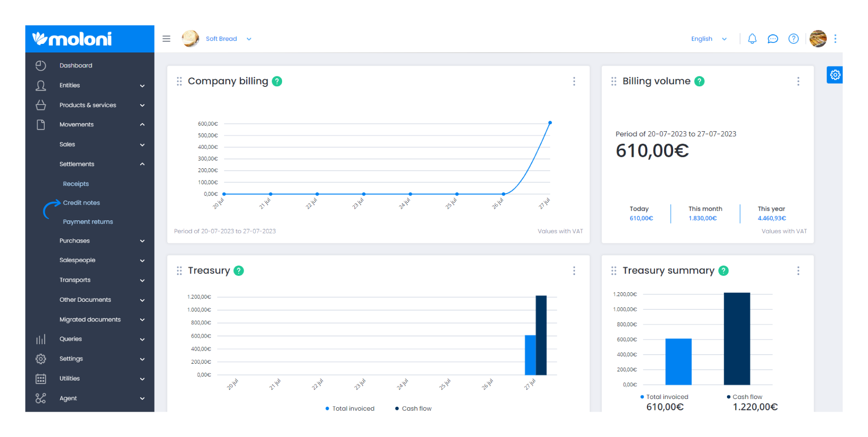
Task: Click the Soft Bread company avatar
Action: (190, 39)
